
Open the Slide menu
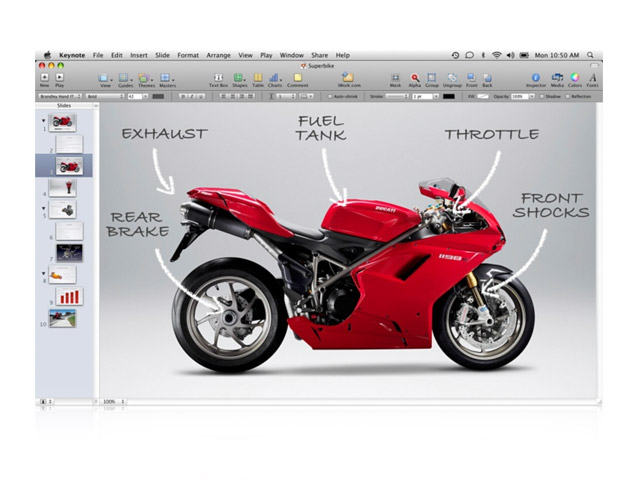162,55
